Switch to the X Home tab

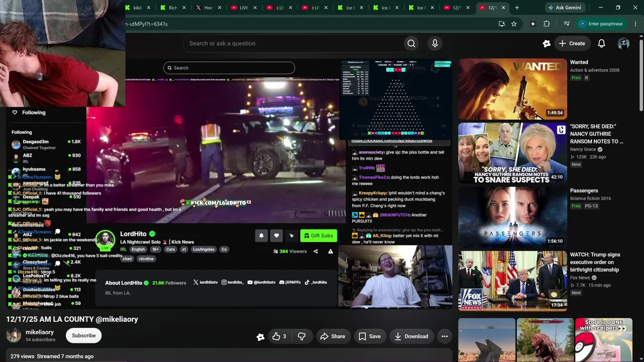[x=208, y=8]
